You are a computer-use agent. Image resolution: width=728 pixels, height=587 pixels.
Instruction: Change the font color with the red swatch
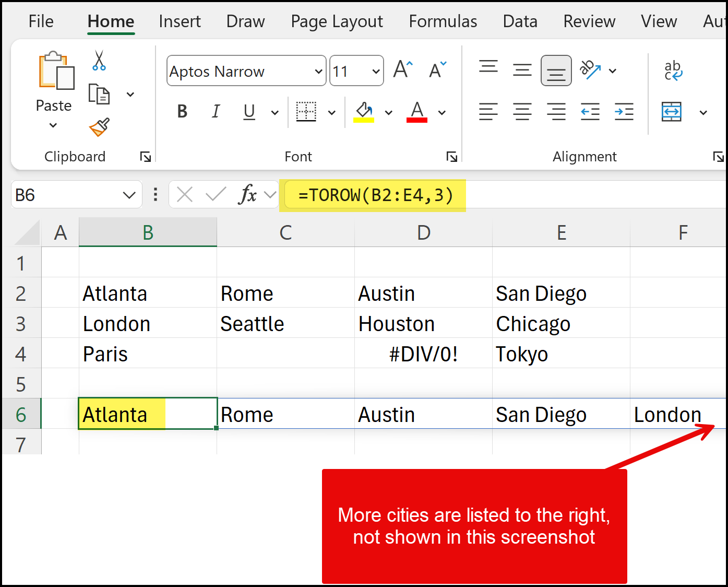pyautogui.click(x=416, y=112)
